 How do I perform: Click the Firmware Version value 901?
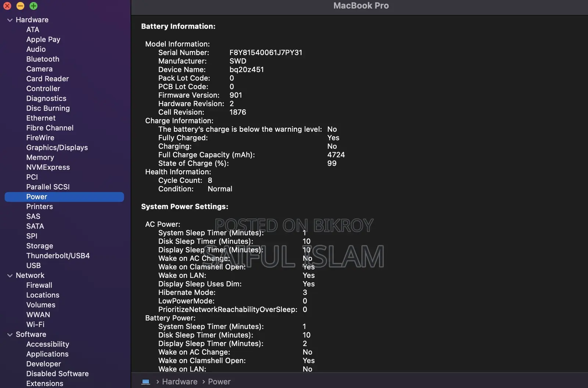click(236, 95)
